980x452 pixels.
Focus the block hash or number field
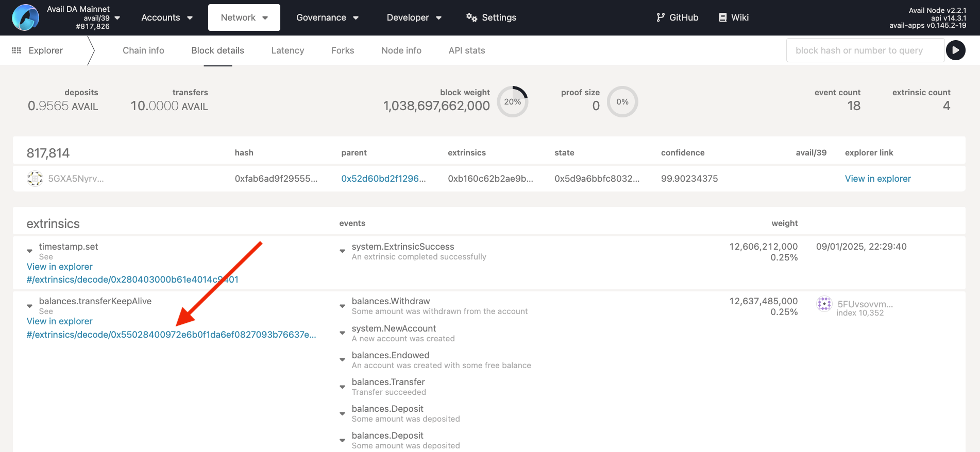point(865,50)
